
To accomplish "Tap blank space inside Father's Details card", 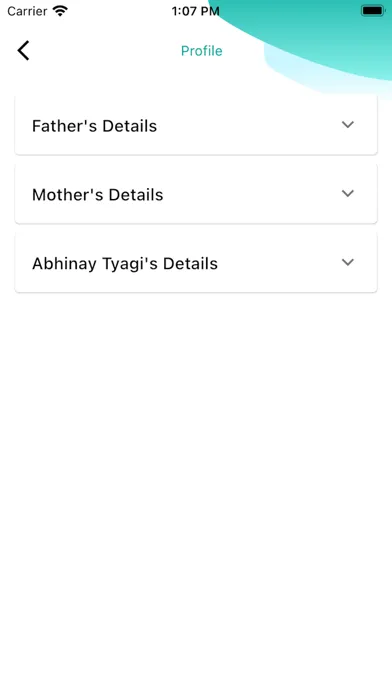I will pos(249,126).
